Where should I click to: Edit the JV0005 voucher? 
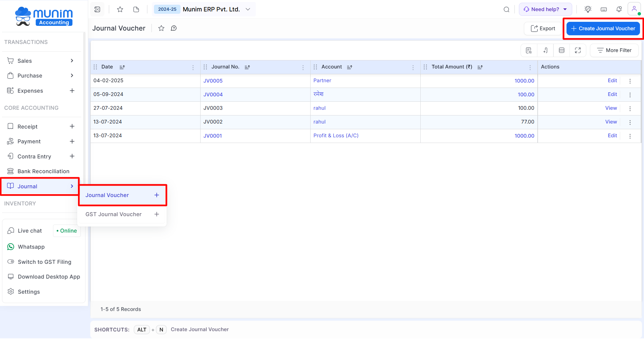point(612,81)
